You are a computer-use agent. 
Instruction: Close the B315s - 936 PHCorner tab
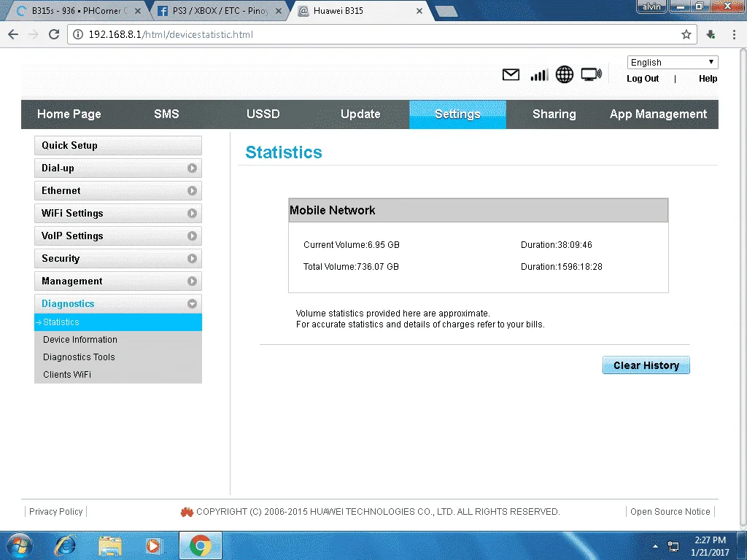click(x=138, y=11)
